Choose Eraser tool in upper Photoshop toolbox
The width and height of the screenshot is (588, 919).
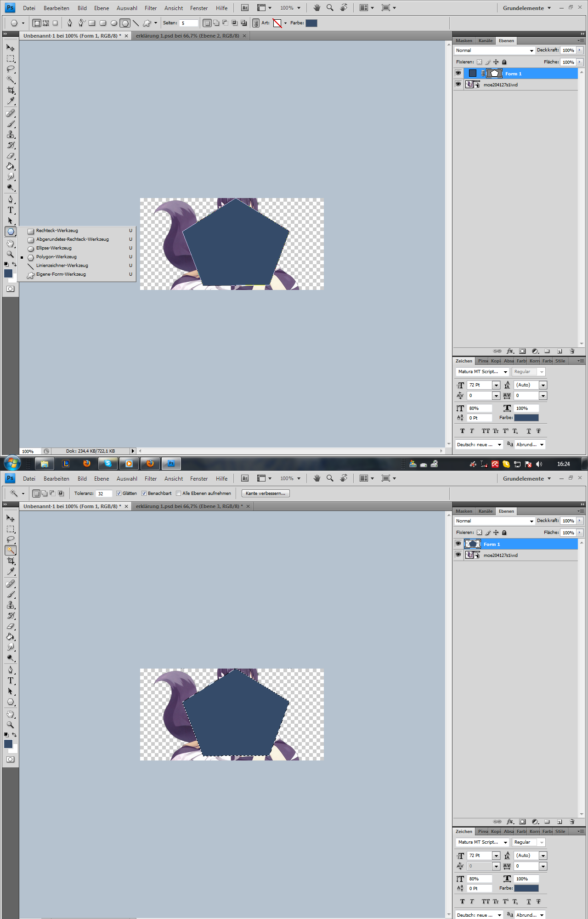(11, 156)
